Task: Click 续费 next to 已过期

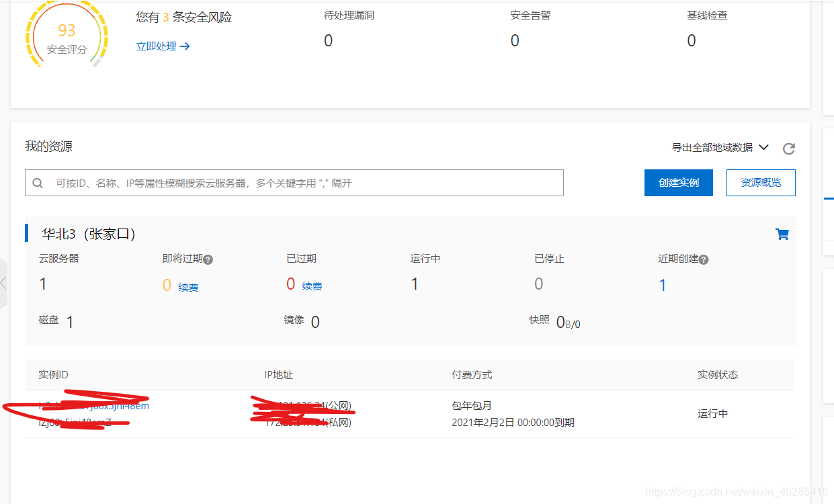Action: pyautogui.click(x=313, y=285)
